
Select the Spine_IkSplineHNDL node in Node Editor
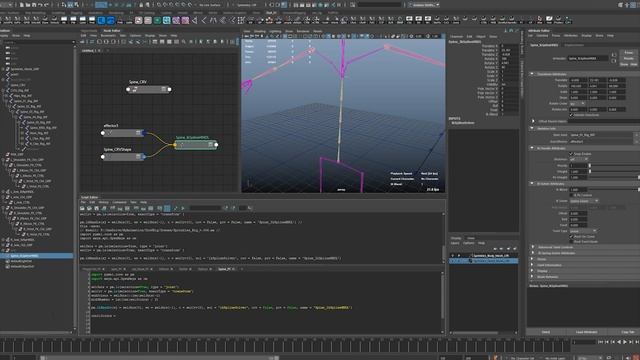click(x=196, y=144)
